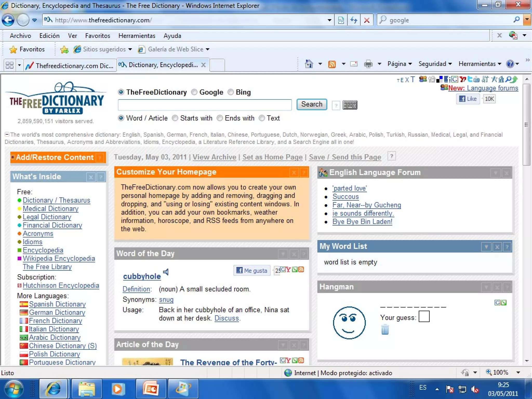The width and height of the screenshot is (532, 399).
Task: Select Starts with search mode
Action: coord(175,118)
